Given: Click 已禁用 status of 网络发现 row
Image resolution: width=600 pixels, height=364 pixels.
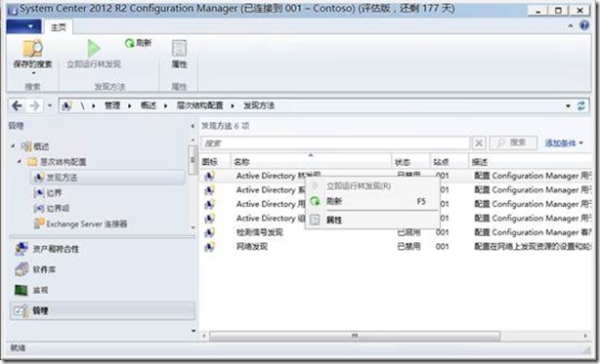Looking at the screenshot, I should [409, 247].
